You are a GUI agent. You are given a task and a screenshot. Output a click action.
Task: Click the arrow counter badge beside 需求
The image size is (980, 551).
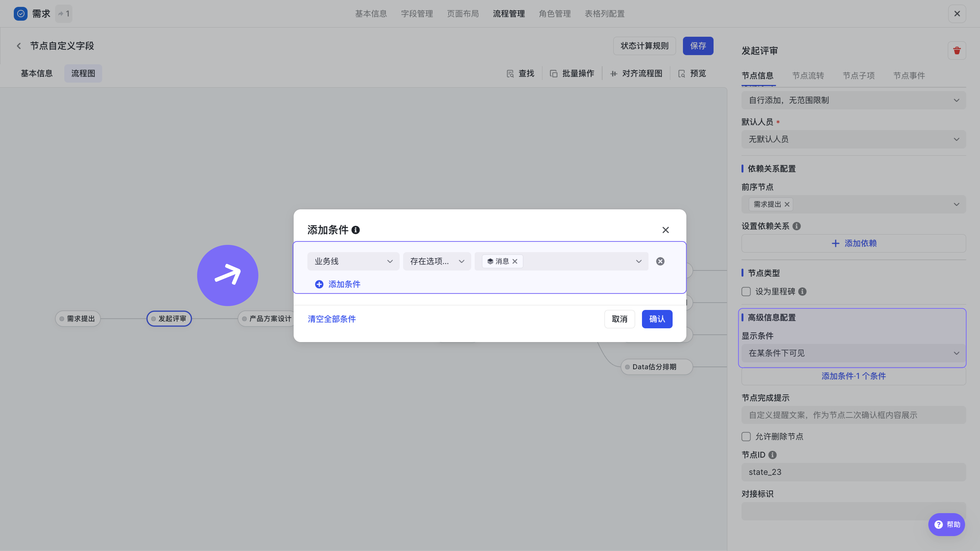click(x=64, y=14)
